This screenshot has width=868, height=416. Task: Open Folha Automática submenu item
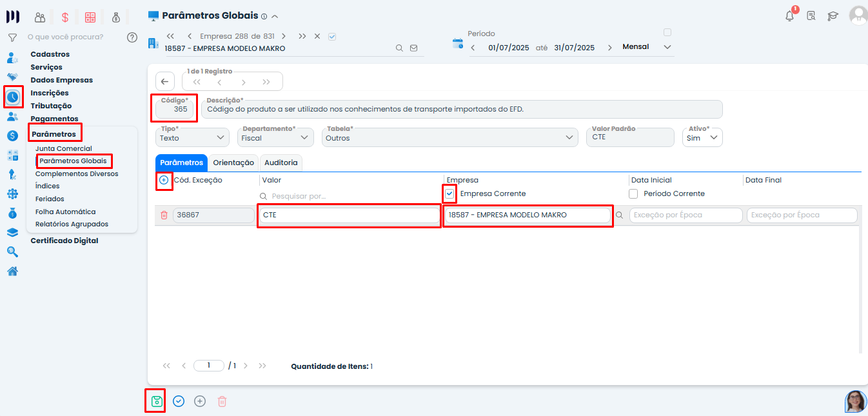pyautogui.click(x=65, y=212)
